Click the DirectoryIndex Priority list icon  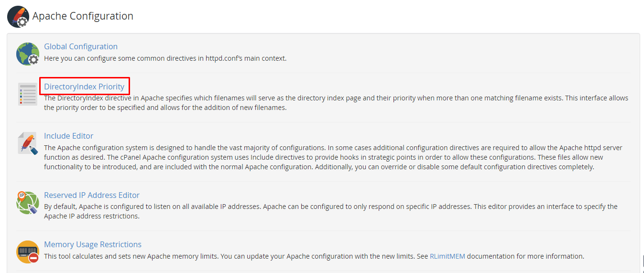tap(28, 94)
